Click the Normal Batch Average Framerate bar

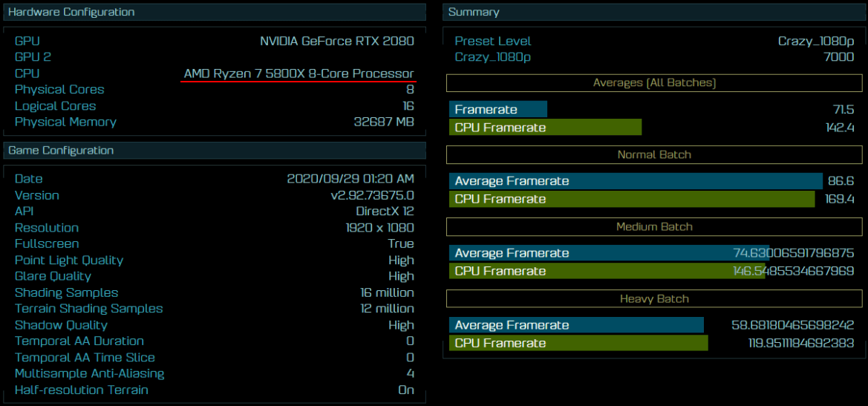click(x=636, y=181)
